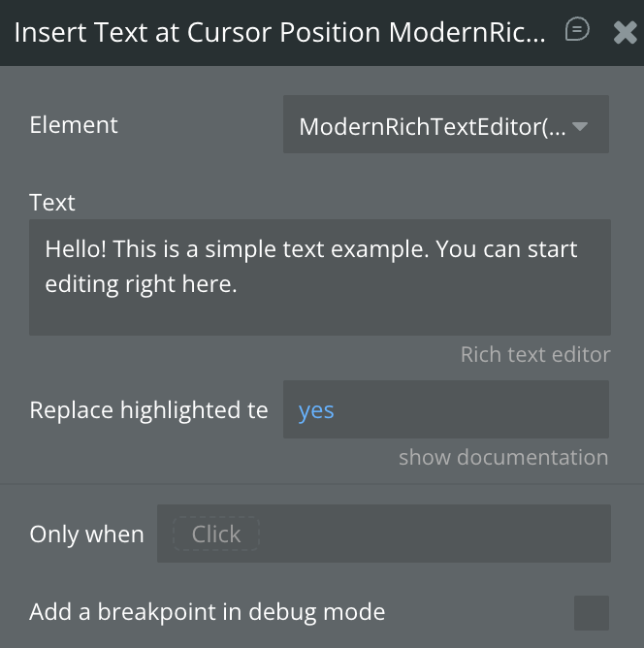Click the "show documentation" link
644x648 pixels.
tap(503, 458)
